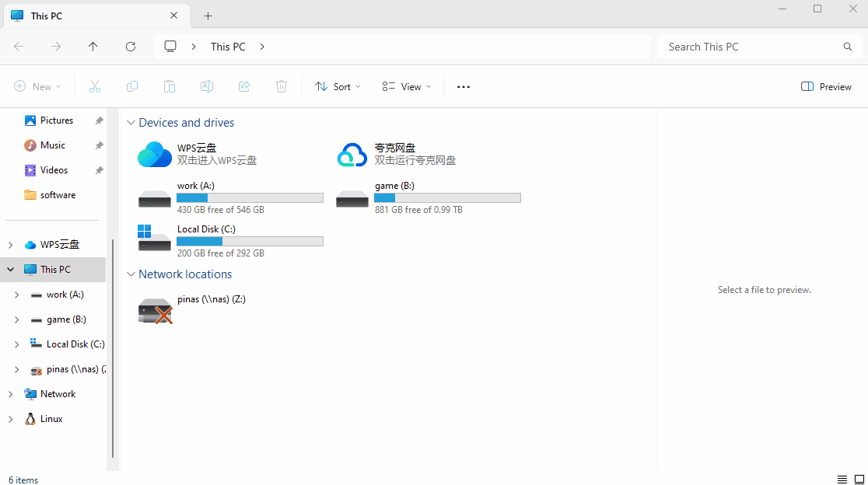
Task: Open the View dropdown
Action: click(x=405, y=86)
